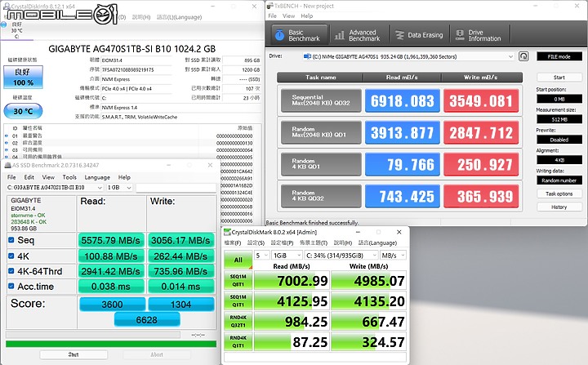Click the All button in CrystalDiskMark
This screenshot has height=365, width=588.
[x=238, y=260]
